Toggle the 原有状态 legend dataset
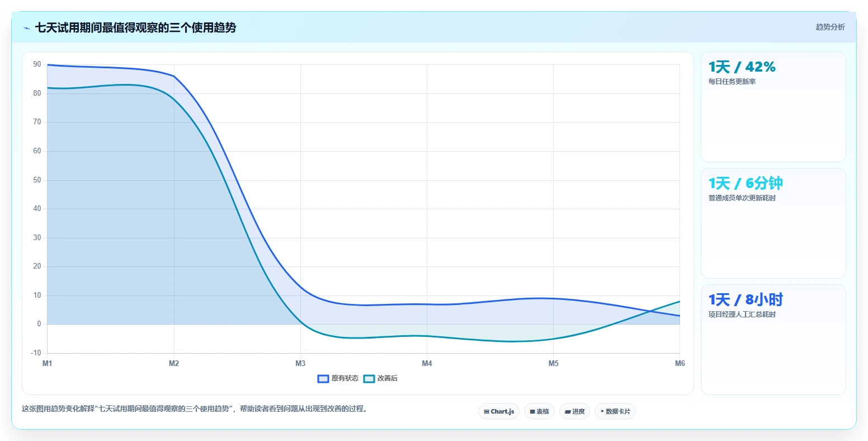This screenshot has width=868, height=441. pyautogui.click(x=338, y=379)
